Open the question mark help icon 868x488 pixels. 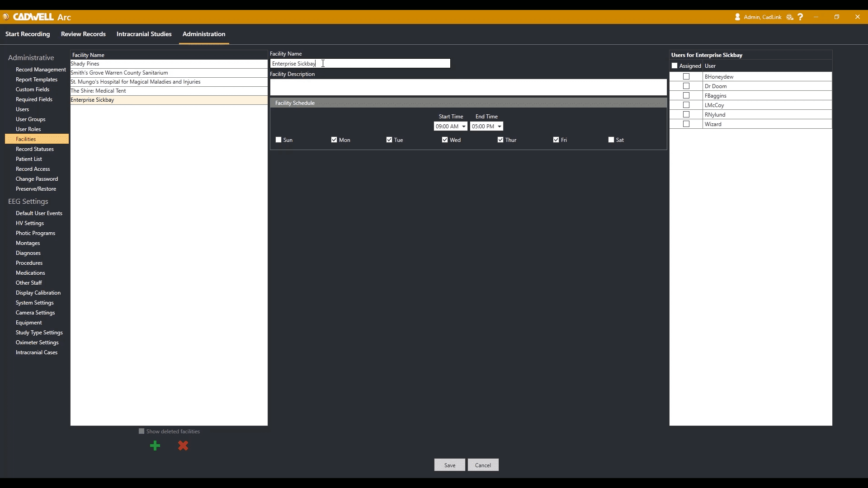point(801,17)
